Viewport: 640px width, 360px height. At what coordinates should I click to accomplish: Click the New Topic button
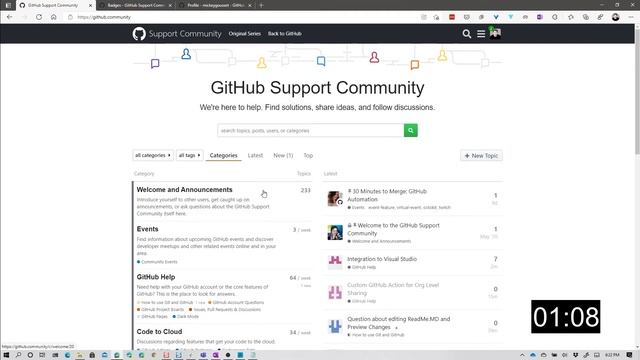pyautogui.click(x=481, y=156)
